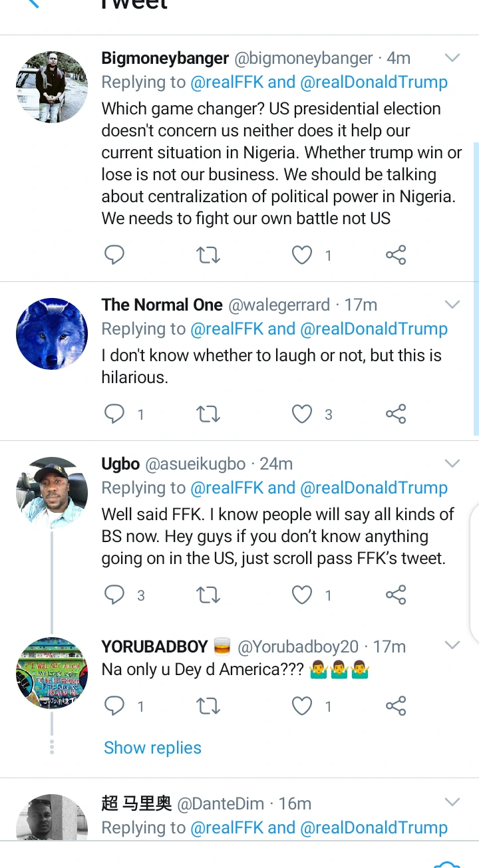Like Ugbo's tweet
Image resolution: width=479 pixels, height=868 pixels.
coord(302,595)
